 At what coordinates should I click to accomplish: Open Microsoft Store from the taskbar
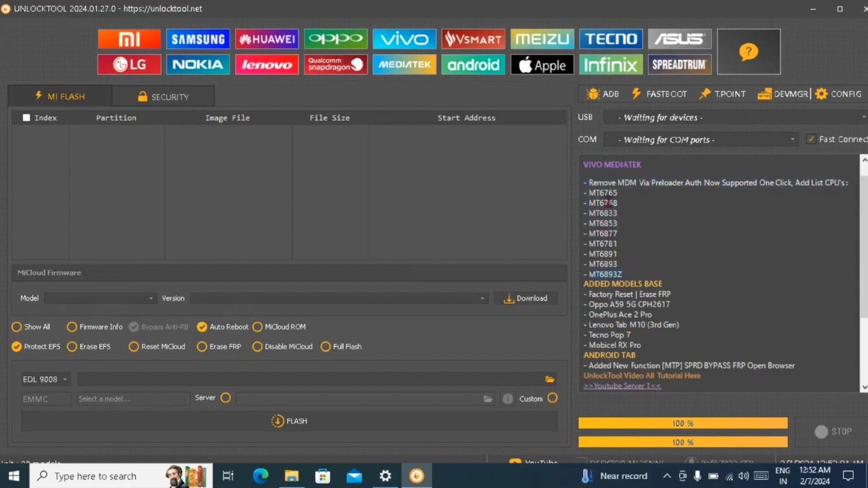click(323, 476)
